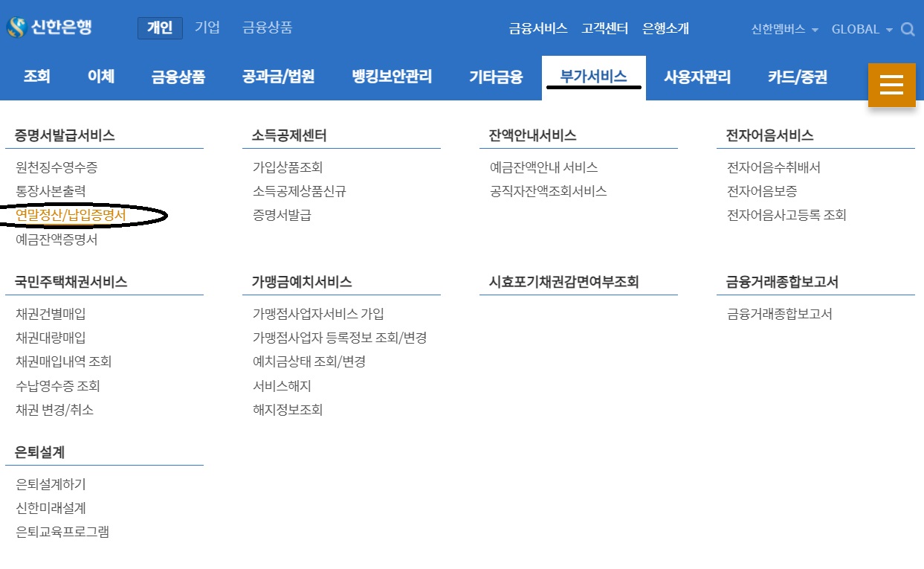Screen dimensions: 924x569
Task: Open the 카드/증권 menu
Action: (798, 77)
